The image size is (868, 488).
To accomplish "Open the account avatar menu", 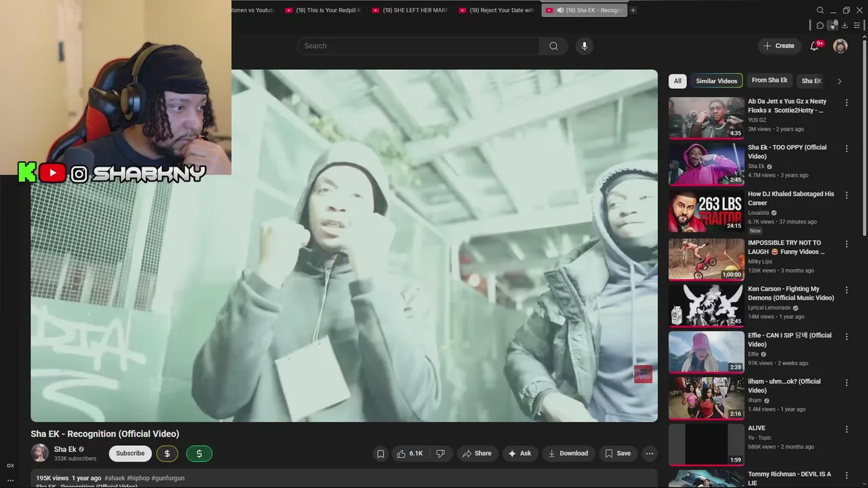I will point(840,46).
